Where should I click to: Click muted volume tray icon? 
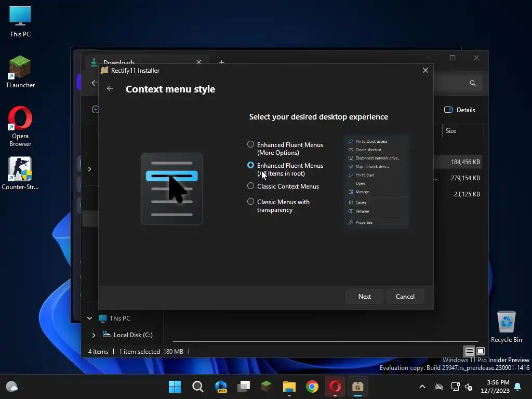point(469,387)
